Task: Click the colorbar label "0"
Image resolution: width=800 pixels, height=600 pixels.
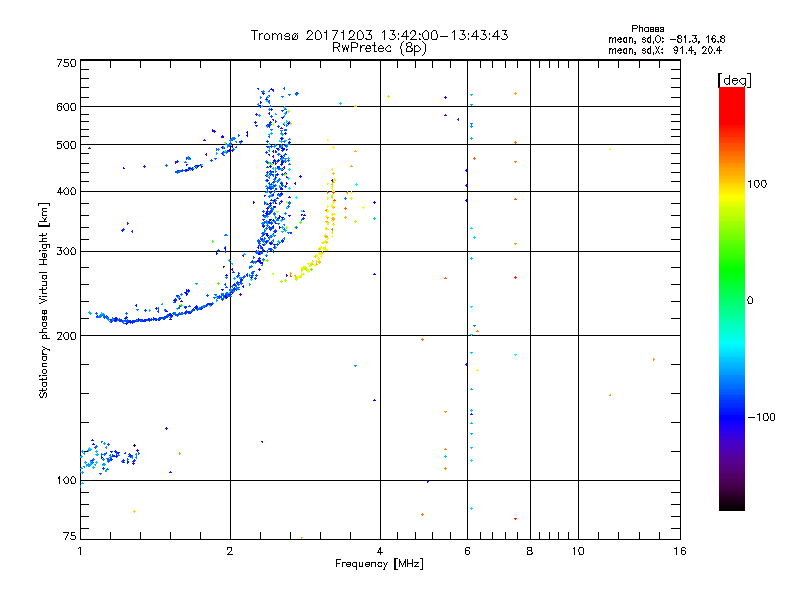Action: tap(749, 301)
